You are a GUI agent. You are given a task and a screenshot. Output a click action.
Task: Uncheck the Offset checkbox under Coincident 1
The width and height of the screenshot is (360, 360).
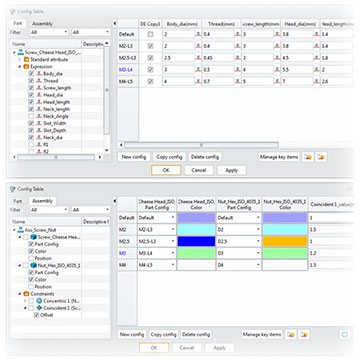[x=37, y=315]
